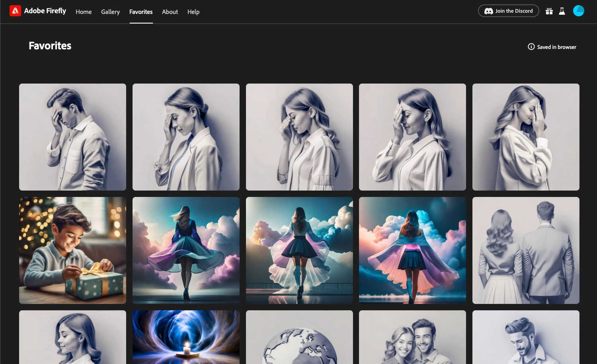Screen dimensions: 597x364
Task: Open the girl with pink cape clouds image
Action: click(412, 250)
